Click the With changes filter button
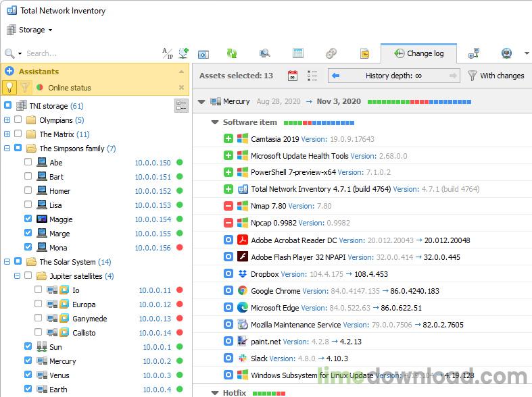Viewport: 532px width, 397px height. [x=495, y=76]
